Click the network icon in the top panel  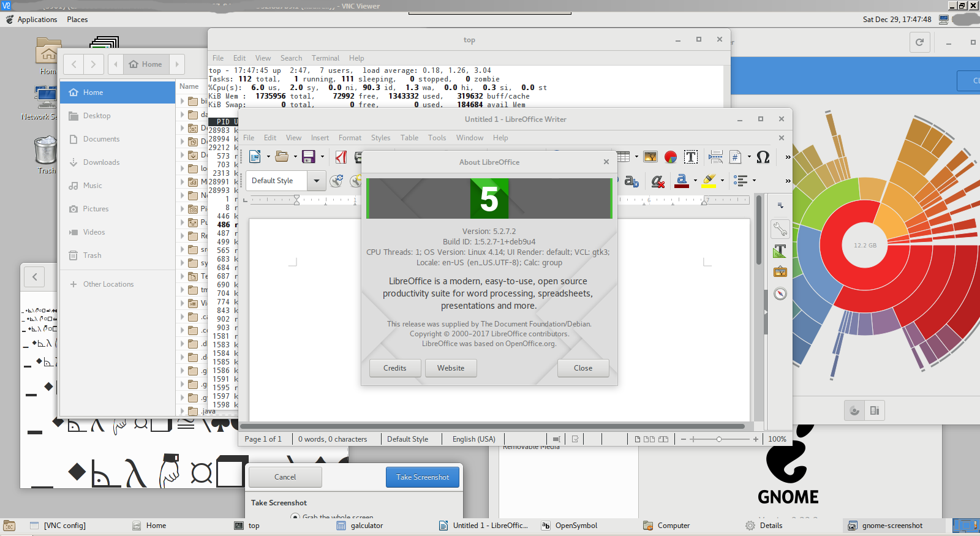coord(943,20)
